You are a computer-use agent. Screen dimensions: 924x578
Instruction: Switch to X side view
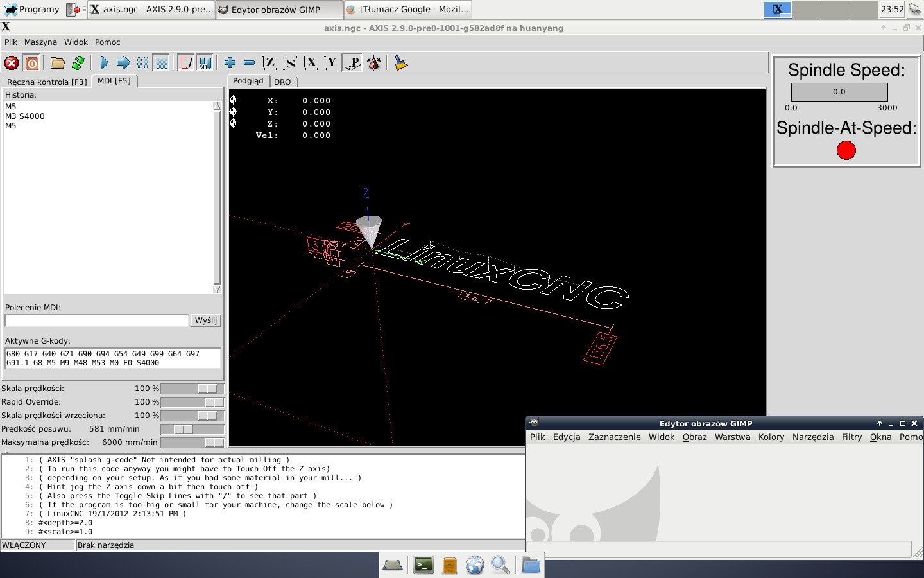(x=311, y=63)
